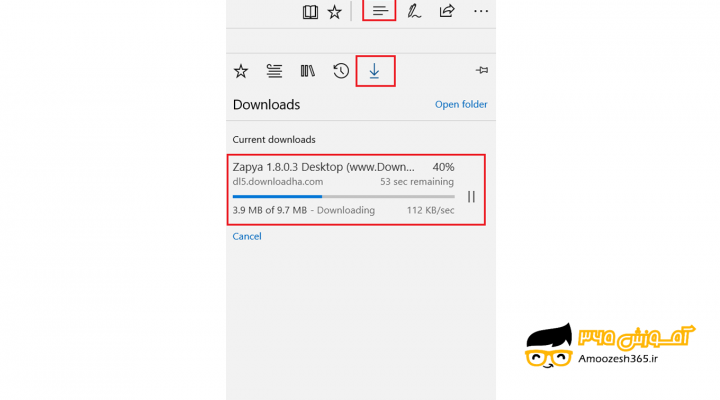Switch to Downloads tab arrow icon
Viewport: 720px width, 400px height.
click(x=375, y=71)
